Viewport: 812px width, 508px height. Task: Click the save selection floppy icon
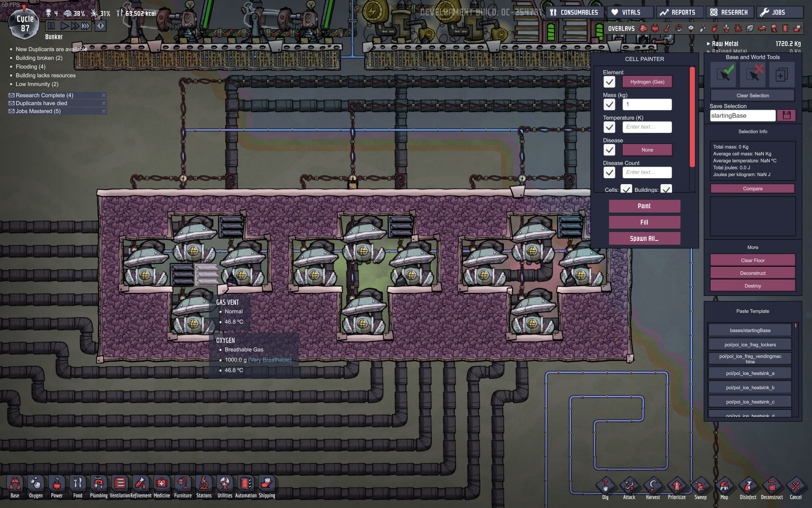(786, 116)
